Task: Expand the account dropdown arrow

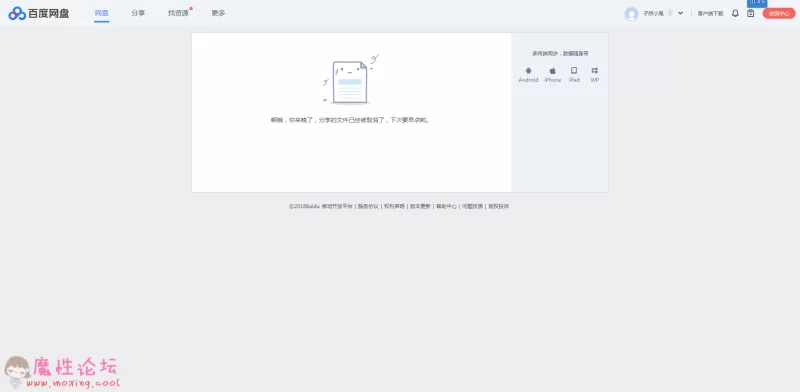Action: point(681,13)
